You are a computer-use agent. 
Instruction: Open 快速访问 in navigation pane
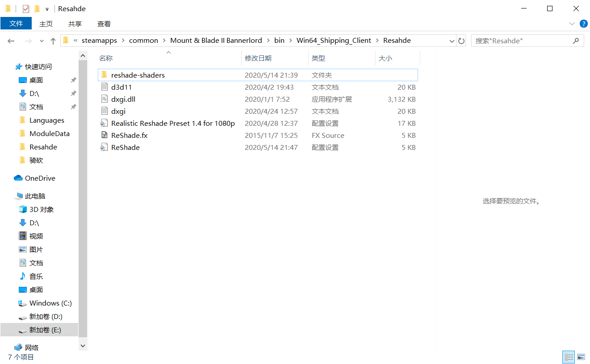[38, 66]
